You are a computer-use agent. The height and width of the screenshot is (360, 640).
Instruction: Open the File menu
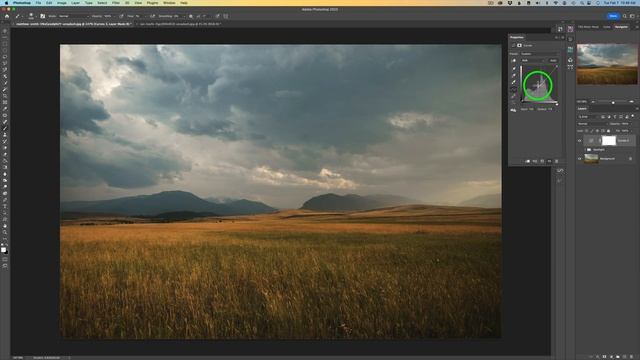pos(38,3)
